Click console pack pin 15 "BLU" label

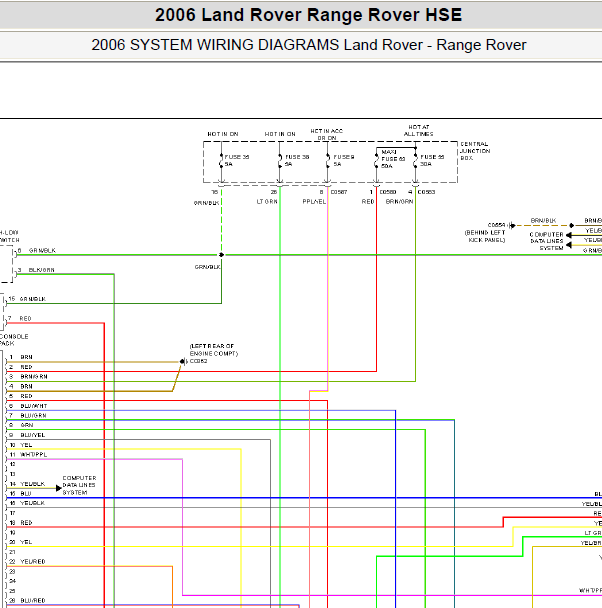[x=26, y=494]
